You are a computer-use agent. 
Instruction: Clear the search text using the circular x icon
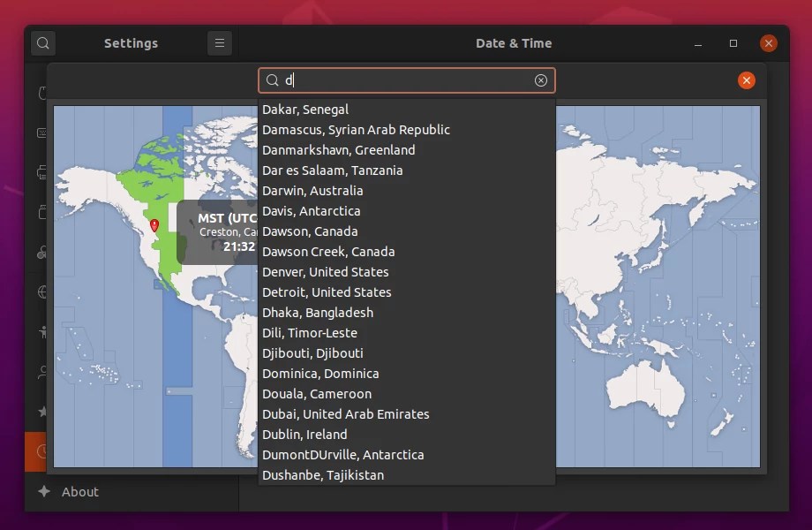[x=540, y=80]
